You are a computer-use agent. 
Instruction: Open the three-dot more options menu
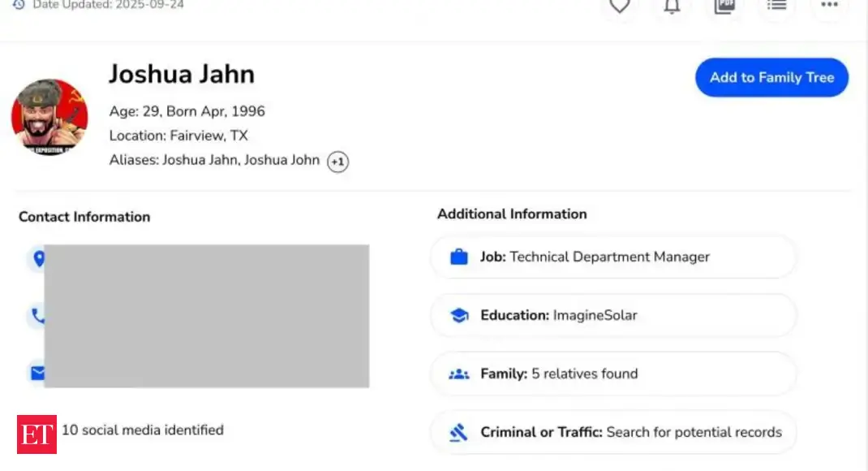click(828, 6)
